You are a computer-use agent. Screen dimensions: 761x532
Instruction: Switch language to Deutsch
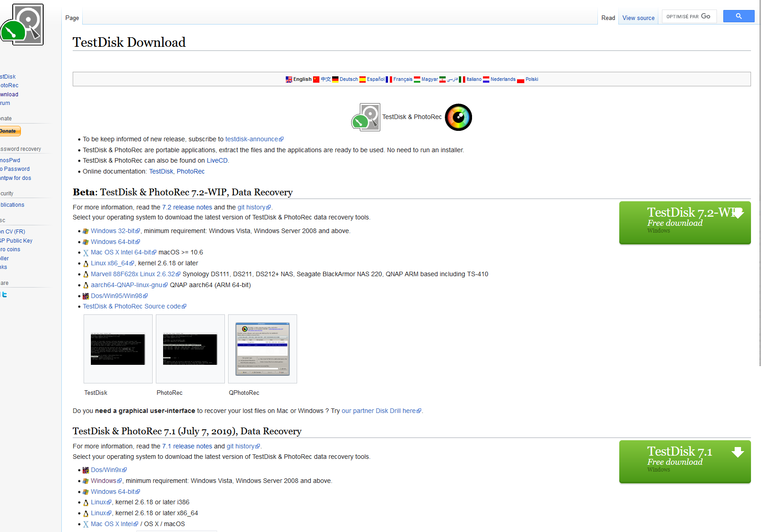(349, 79)
